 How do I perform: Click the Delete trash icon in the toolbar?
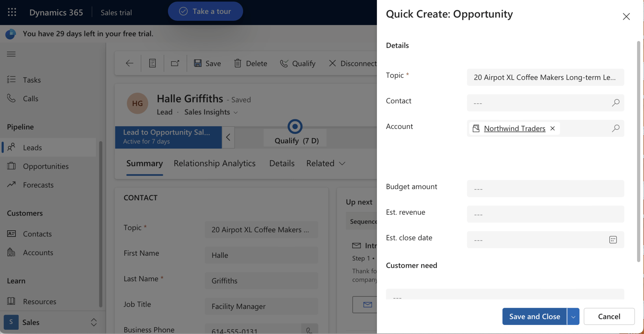(238, 63)
